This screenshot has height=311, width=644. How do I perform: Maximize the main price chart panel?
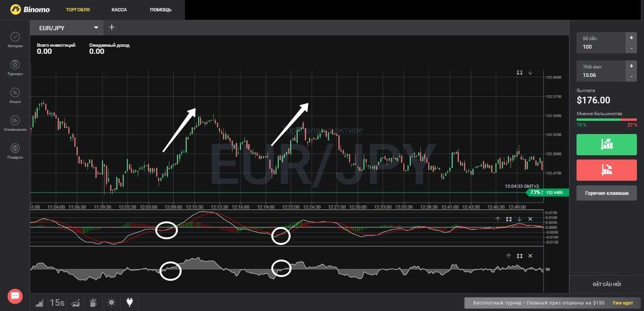pos(519,73)
